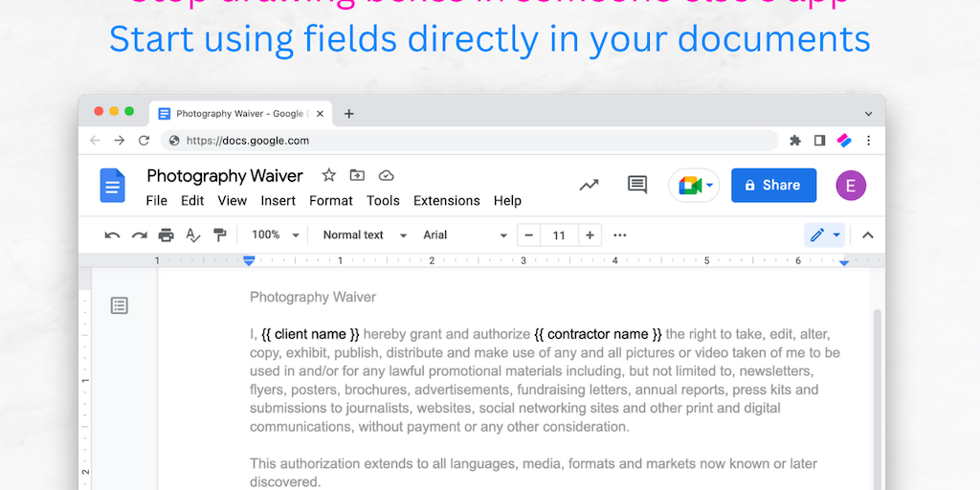Open comment history icon
The width and height of the screenshot is (980, 490).
[636, 185]
